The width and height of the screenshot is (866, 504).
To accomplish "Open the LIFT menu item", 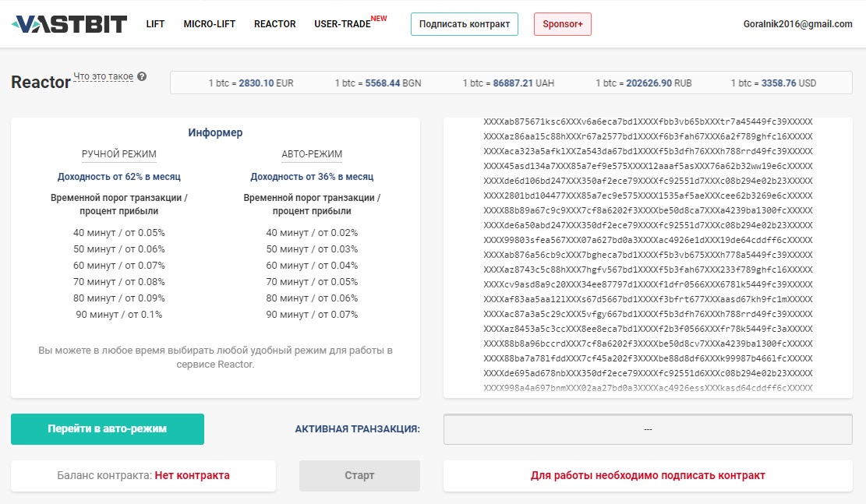I will pos(155,24).
